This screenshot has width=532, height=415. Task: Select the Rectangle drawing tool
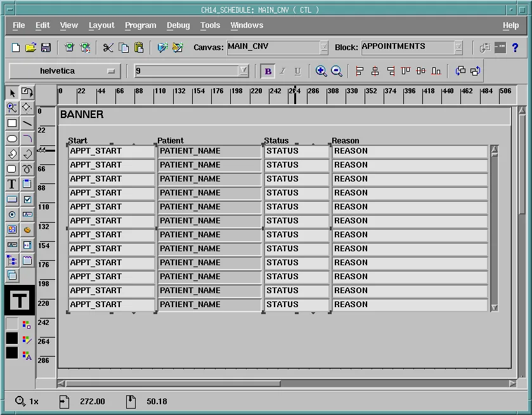pyautogui.click(x=12, y=123)
